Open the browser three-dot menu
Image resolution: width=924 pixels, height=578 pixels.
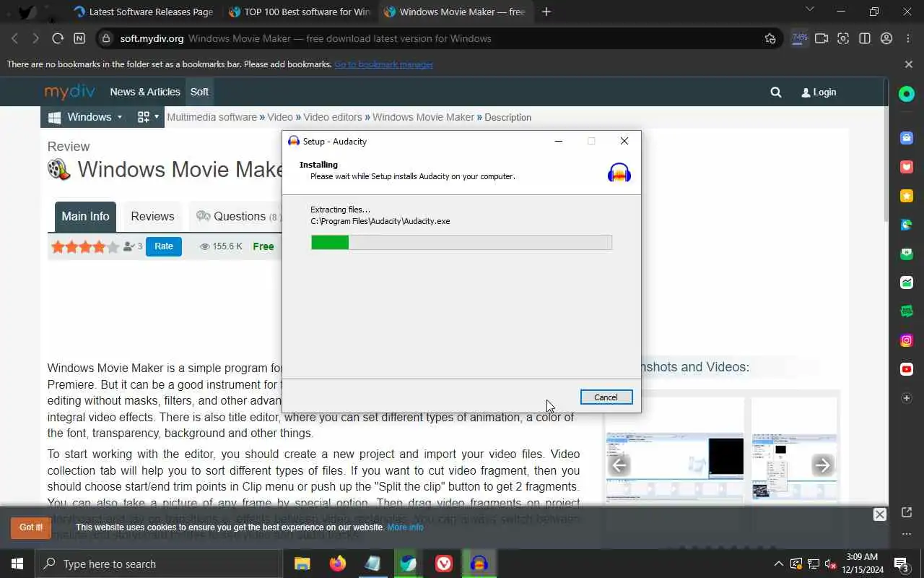908,38
